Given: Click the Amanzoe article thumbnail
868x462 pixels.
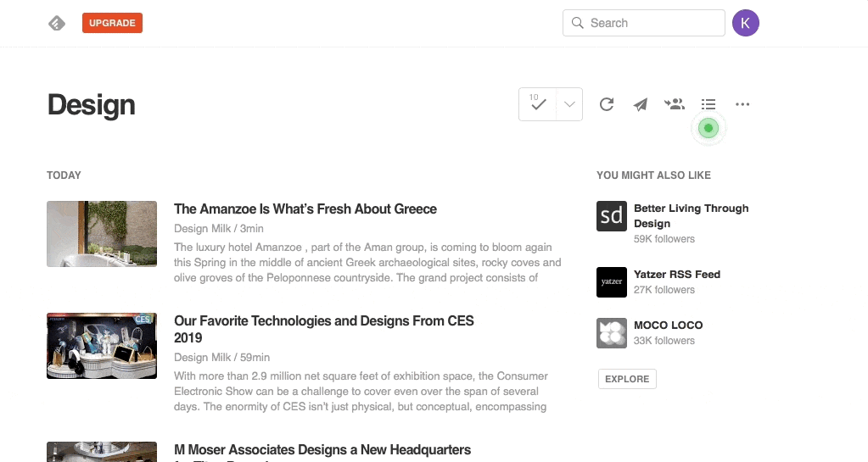Looking at the screenshot, I should point(102,234).
